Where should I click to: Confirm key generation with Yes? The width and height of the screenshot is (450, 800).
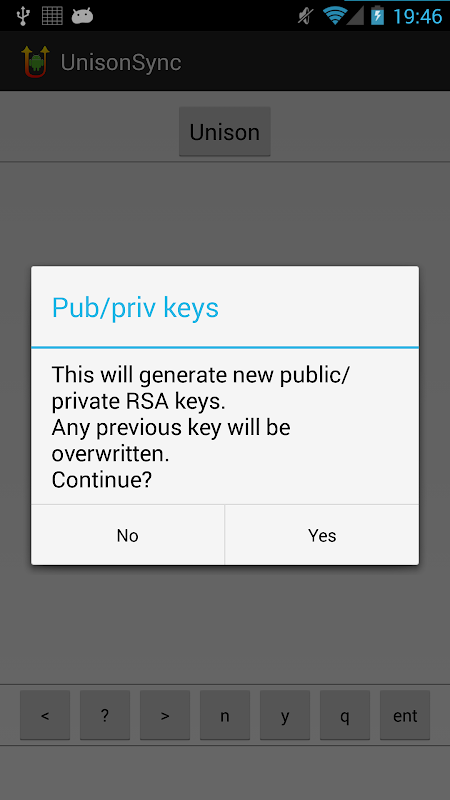(322, 535)
